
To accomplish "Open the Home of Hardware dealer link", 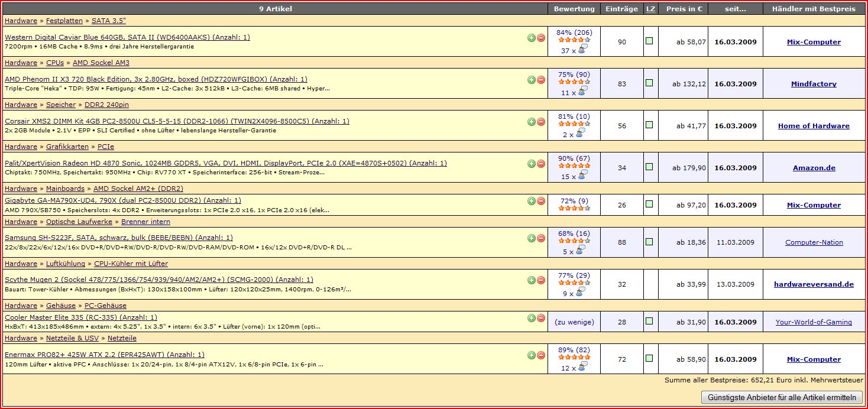I will (814, 126).
